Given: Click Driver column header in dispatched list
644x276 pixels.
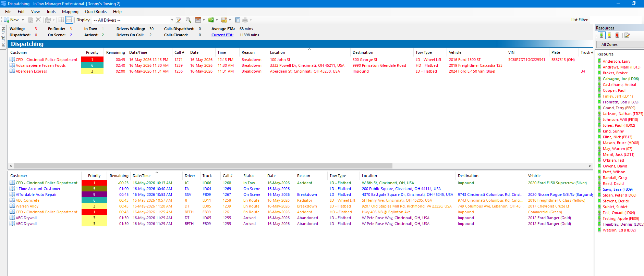Looking at the screenshot, I should (191, 176).
